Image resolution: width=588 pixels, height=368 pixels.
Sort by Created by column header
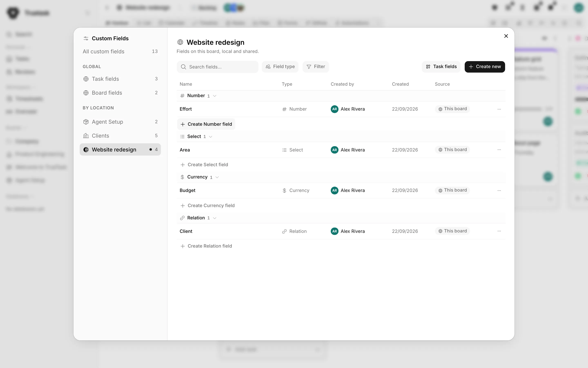click(x=342, y=84)
